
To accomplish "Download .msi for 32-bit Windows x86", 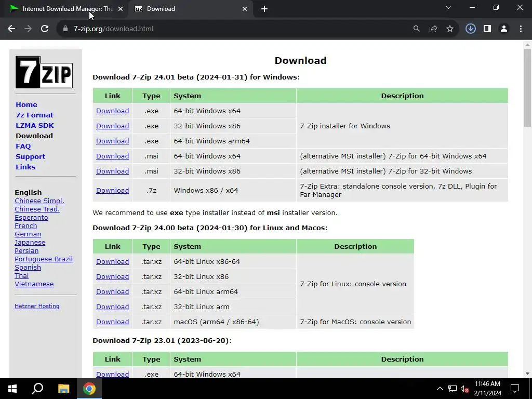I will [112, 171].
